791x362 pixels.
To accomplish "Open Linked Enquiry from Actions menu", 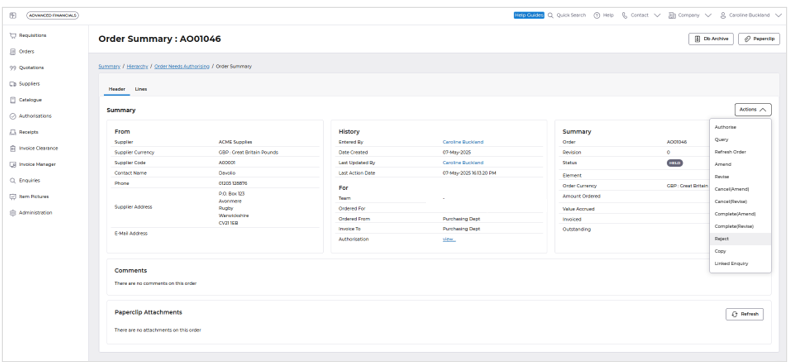I will [x=740, y=264].
